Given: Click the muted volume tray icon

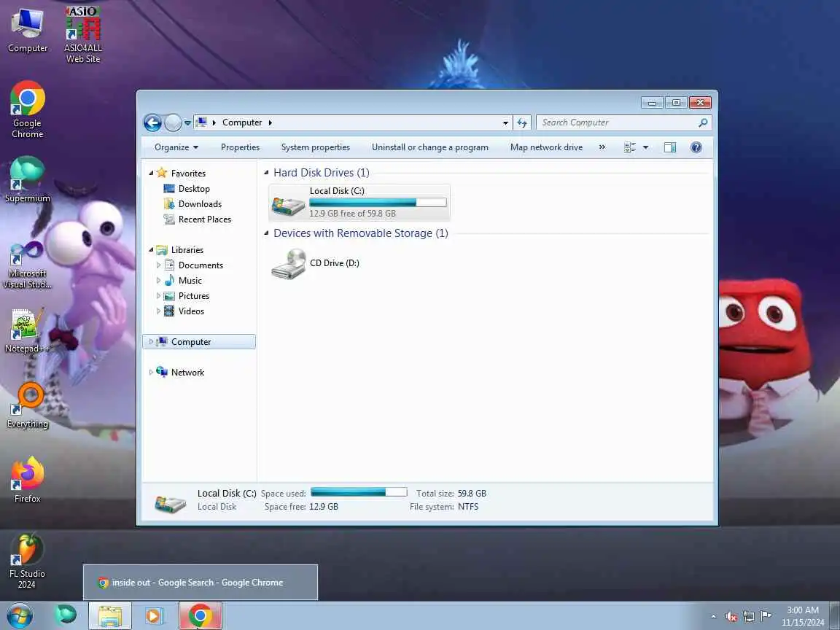Looking at the screenshot, I should [x=731, y=617].
